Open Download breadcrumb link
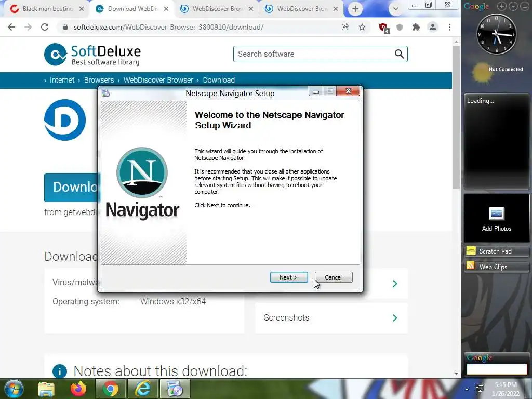The image size is (532, 399). 219,80
